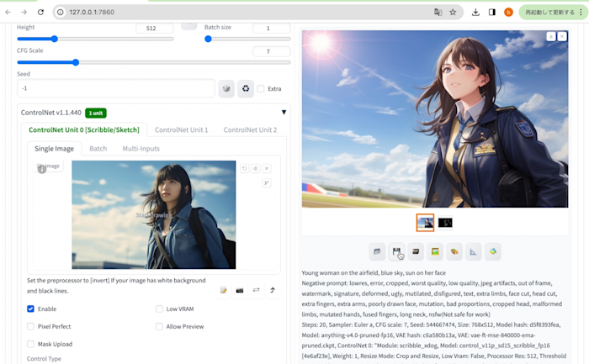Select the first generated image thumbnail
Viewport: 589px width, 364px height.
[425, 223]
